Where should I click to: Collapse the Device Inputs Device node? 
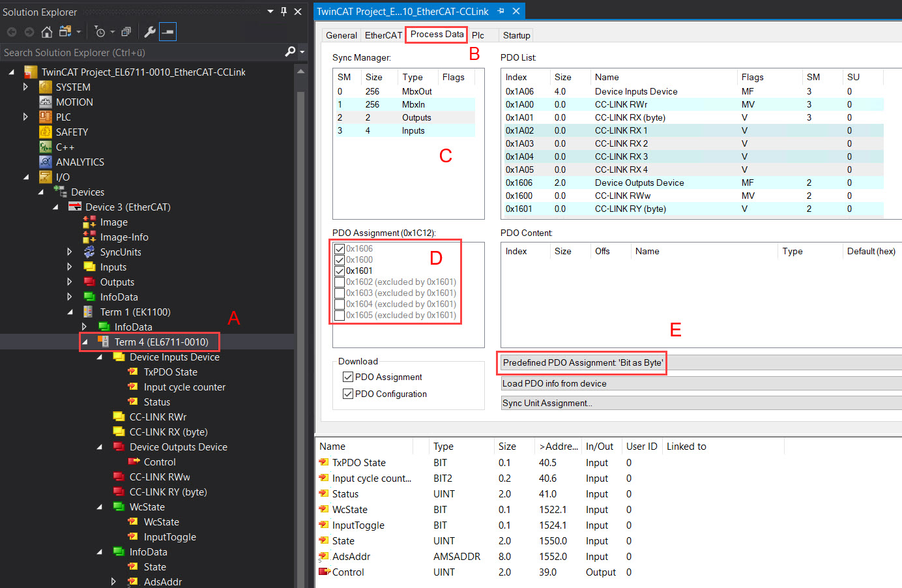point(100,357)
